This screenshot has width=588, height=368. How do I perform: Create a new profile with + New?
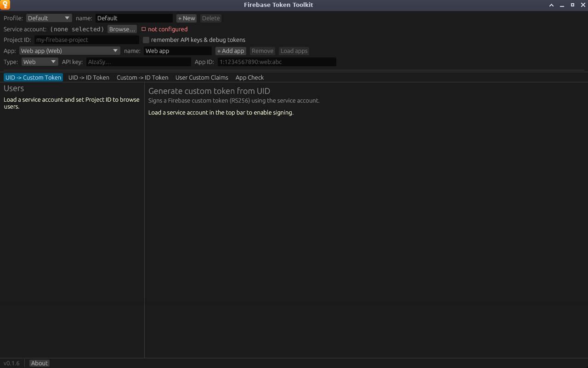[x=187, y=18]
